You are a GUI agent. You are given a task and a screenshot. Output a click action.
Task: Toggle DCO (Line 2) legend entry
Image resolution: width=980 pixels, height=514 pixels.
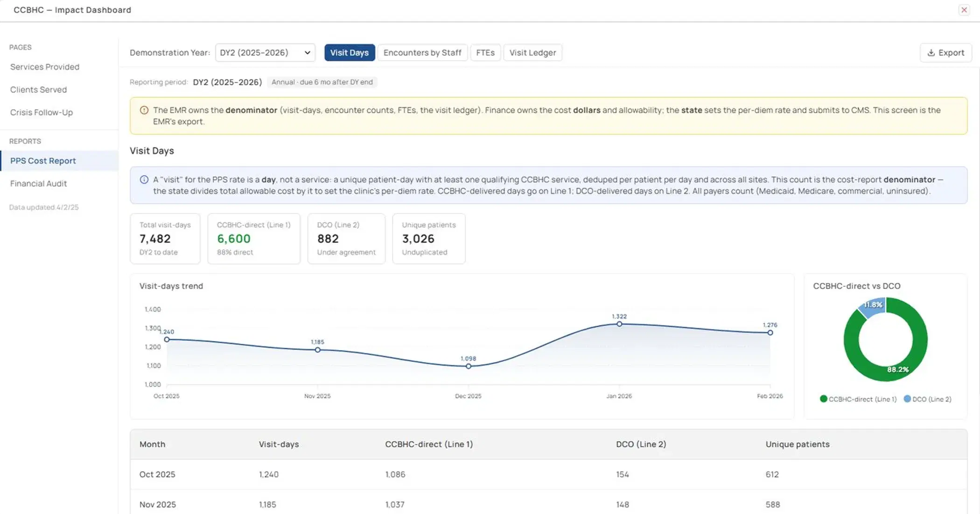coord(927,399)
